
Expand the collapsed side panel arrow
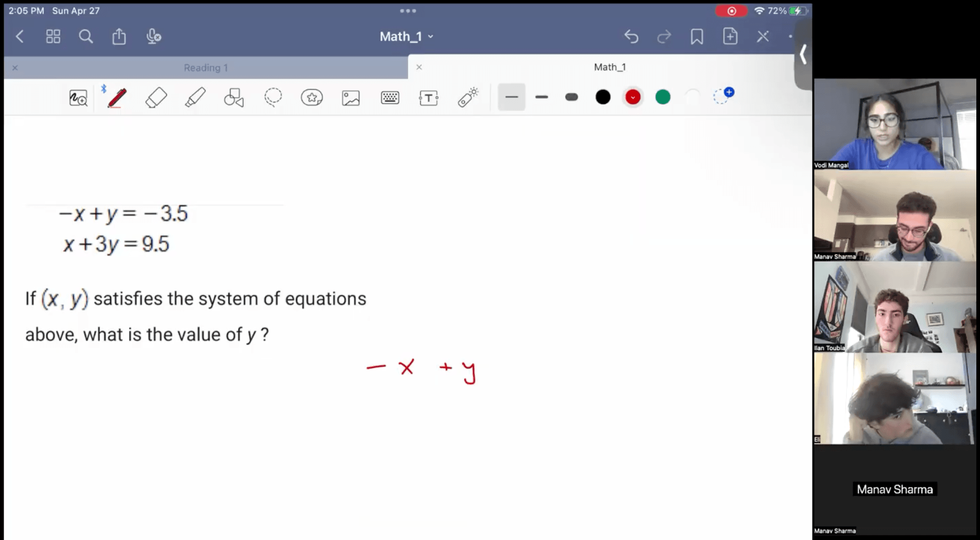point(803,55)
